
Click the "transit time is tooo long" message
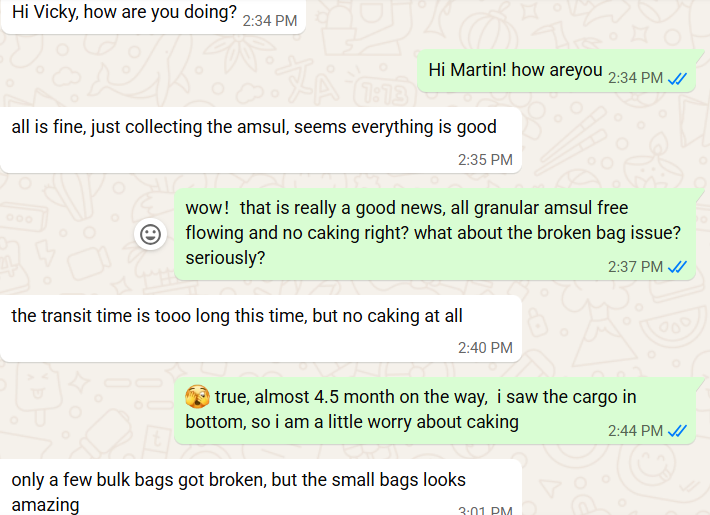pos(237,316)
